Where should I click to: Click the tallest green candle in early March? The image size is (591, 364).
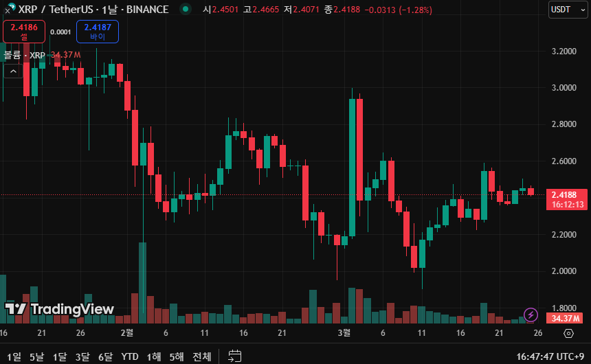352,168
